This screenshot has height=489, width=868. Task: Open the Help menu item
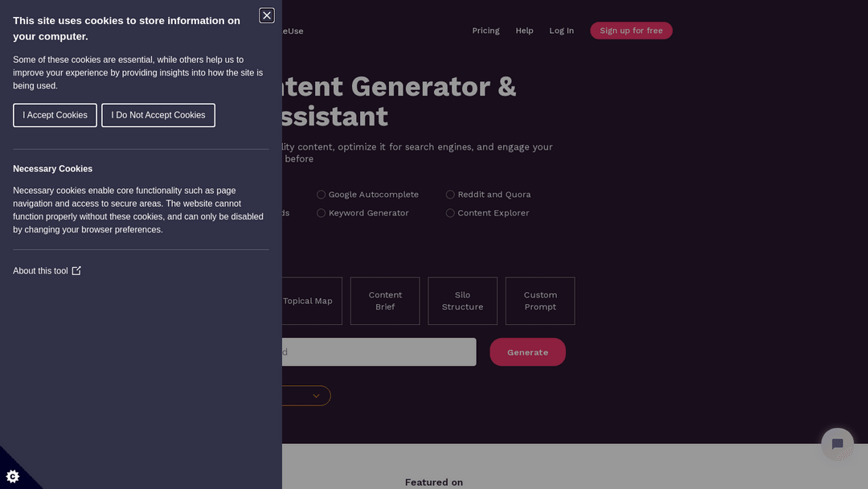click(524, 31)
